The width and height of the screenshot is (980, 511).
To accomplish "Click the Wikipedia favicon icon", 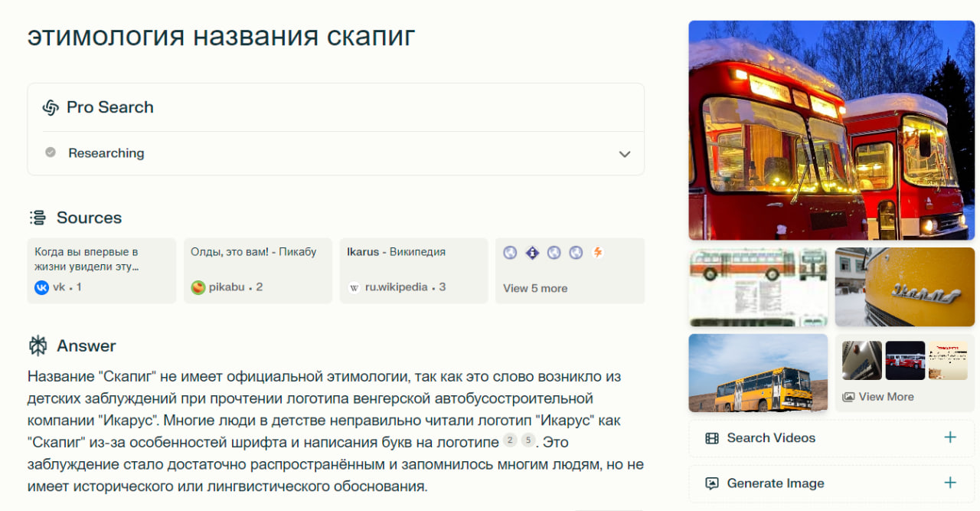I will click(x=354, y=287).
